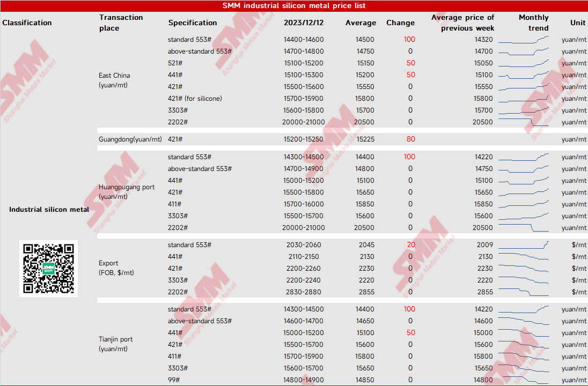Click the East China range '15600-15800'
588x386 pixels.
coord(303,110)
